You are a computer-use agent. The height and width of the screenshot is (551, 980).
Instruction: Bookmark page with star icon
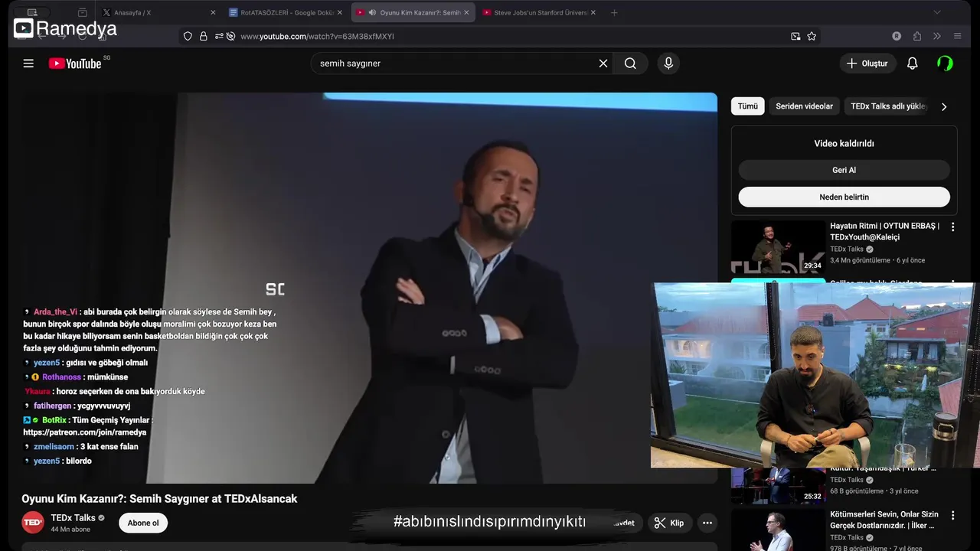(x=812, y=36)
